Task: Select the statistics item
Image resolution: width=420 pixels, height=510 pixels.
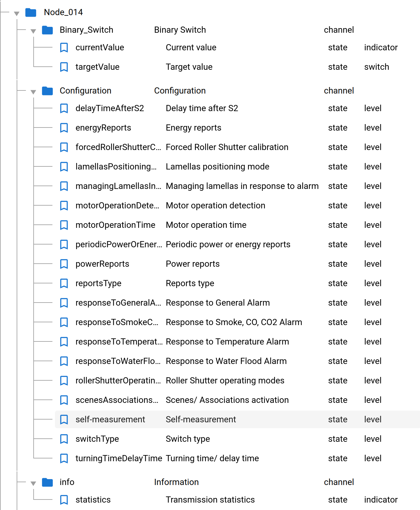Action: [x=93, y=500]
